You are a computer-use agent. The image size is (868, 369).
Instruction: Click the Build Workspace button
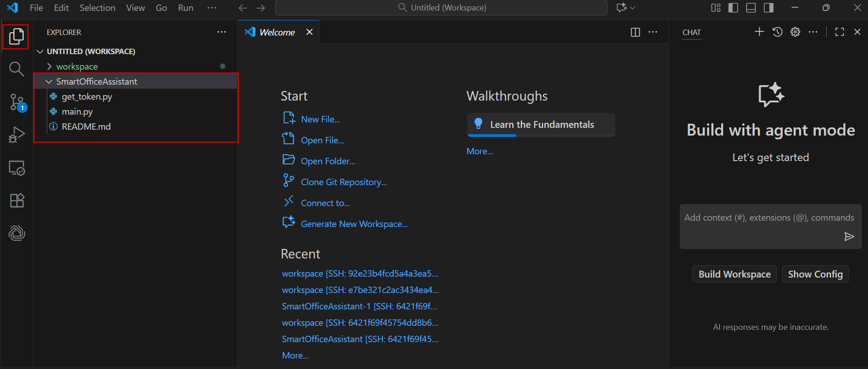coord(734,274)
